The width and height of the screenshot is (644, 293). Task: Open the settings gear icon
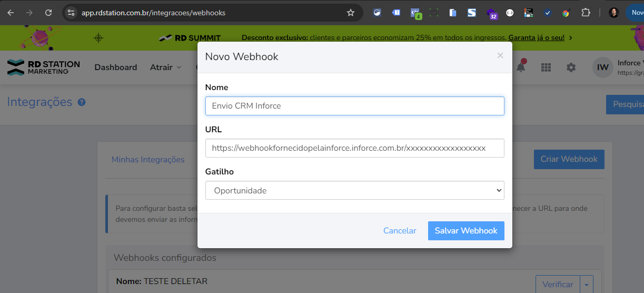coord(571,67)
